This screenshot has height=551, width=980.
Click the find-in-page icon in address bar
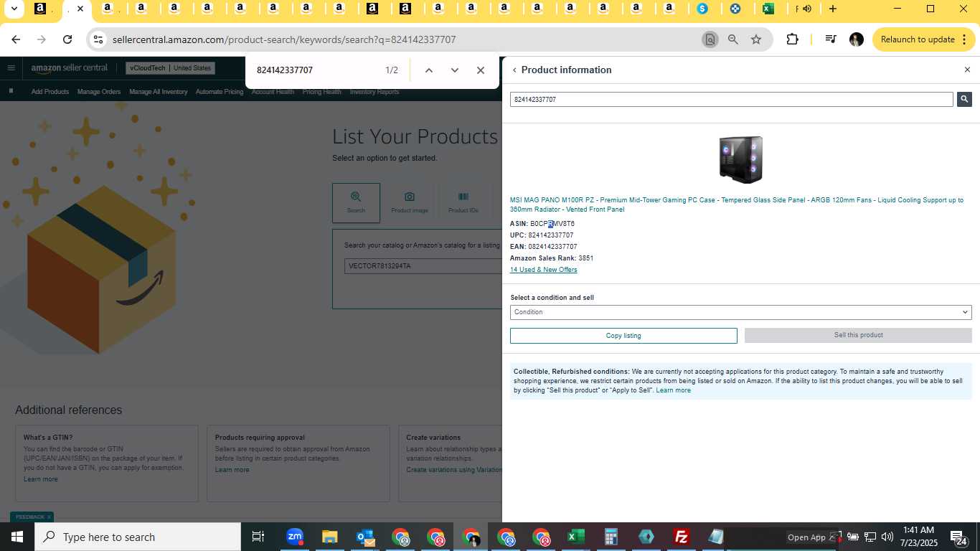(710, 39)
